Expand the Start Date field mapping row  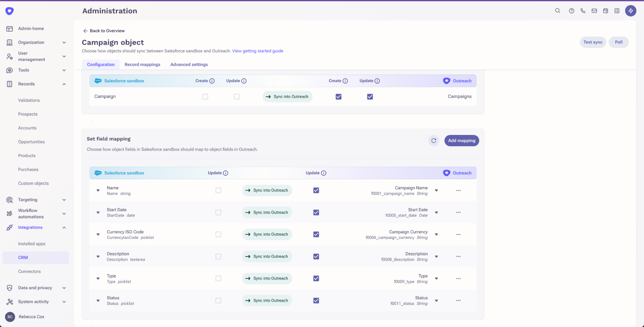[98, 212]
